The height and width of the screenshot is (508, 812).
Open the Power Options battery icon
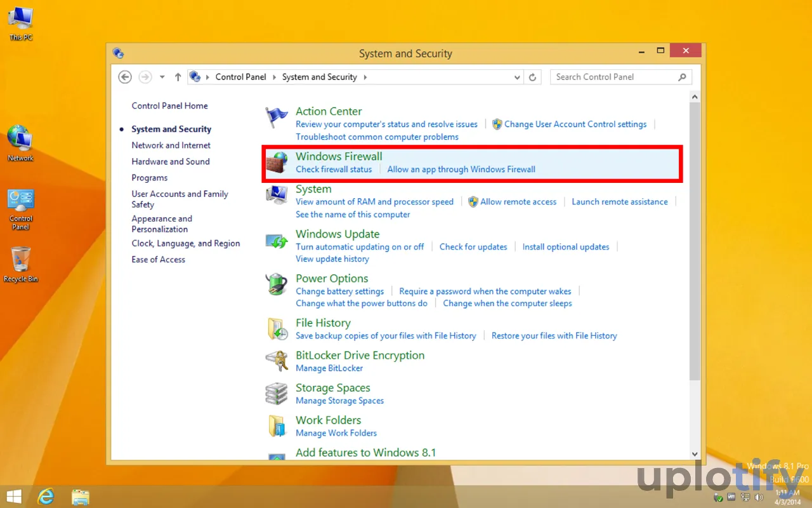[x=277, y=284]
